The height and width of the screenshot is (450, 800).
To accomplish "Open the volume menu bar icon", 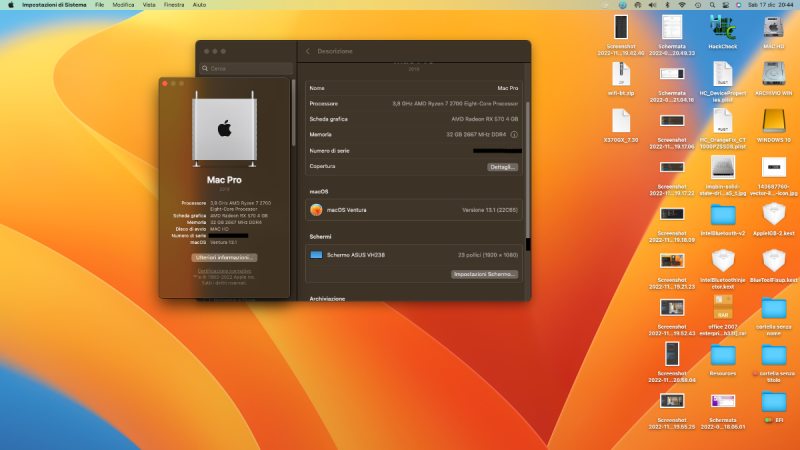I will coord(652,5).
